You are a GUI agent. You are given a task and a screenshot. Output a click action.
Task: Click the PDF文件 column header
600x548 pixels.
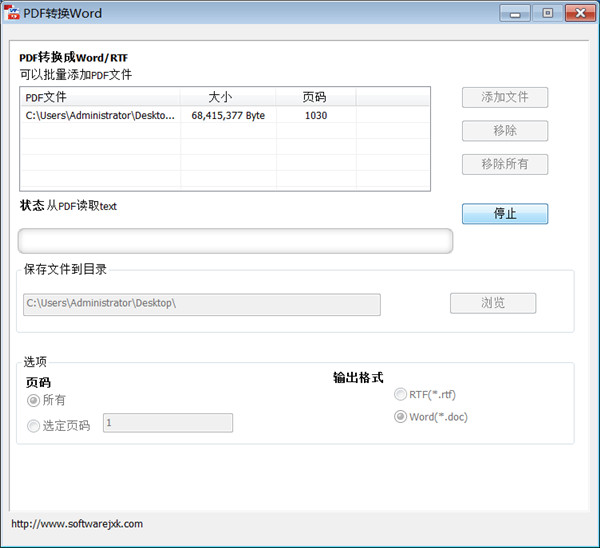[x=100, y=97]
